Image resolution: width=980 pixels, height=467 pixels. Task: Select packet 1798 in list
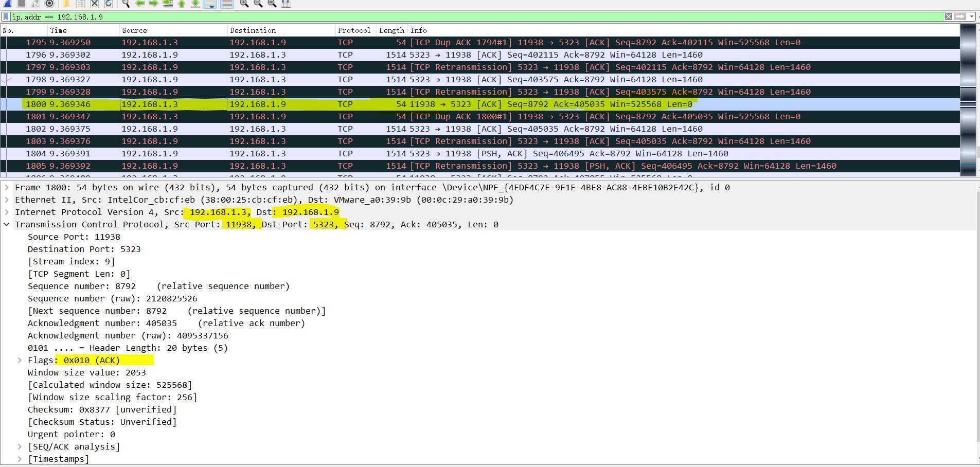tap(480, 79)
